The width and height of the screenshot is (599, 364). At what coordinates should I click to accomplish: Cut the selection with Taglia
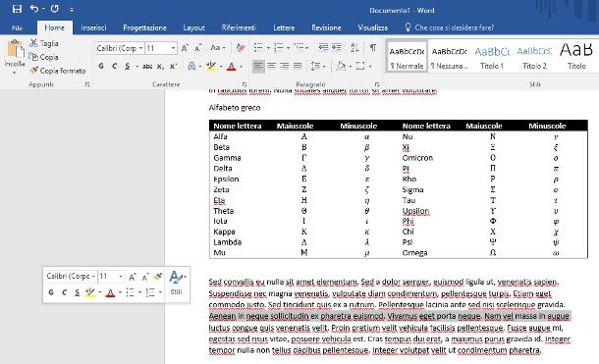[44, 43]
